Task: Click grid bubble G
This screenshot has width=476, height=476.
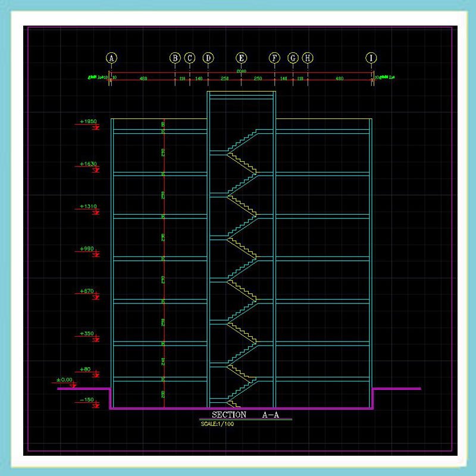Action: coord(293,58)
